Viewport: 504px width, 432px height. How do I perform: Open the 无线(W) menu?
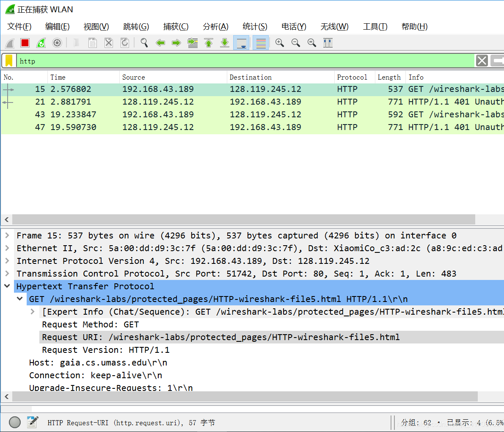pos(334,26)
